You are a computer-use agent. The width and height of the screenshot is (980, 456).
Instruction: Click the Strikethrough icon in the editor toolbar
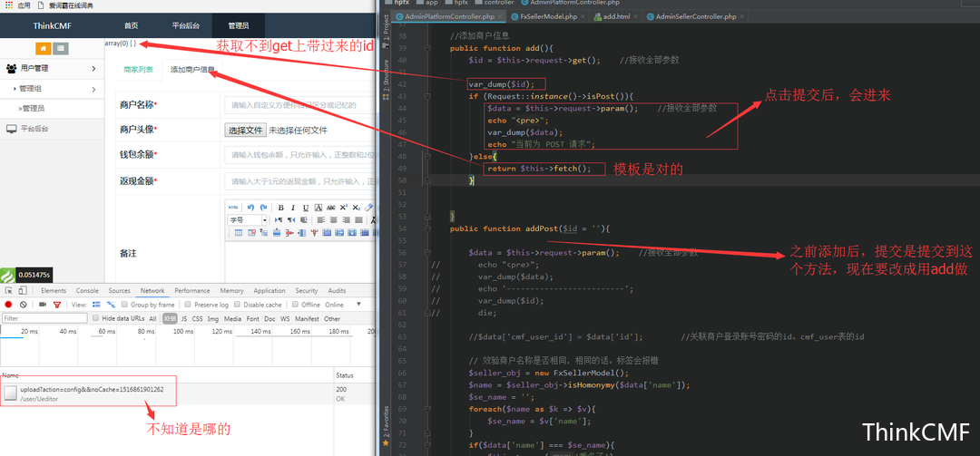(330, 208)
